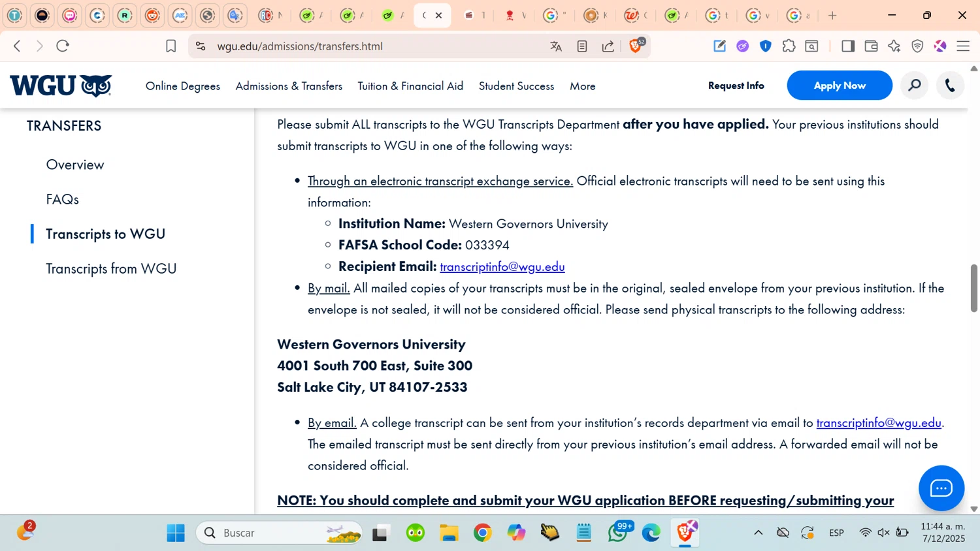Screen dimensions: 980x551
Task: Click the underlined By mail. text
Action: click(329, 288)
